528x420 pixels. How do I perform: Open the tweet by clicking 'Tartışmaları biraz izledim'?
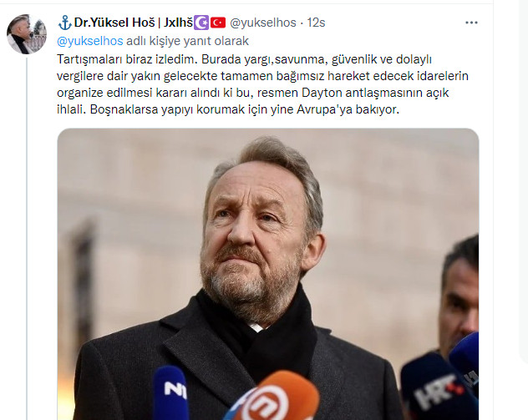point(127,59)
